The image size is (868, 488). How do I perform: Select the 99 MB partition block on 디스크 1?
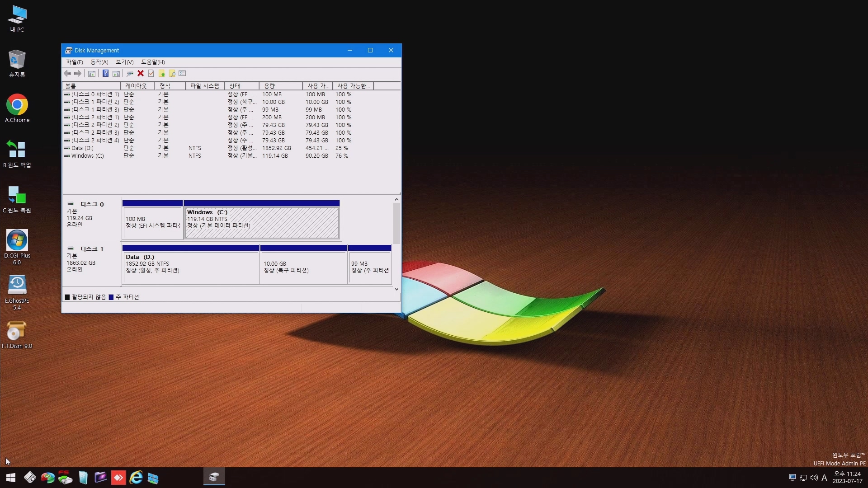[x=369, y=264]
